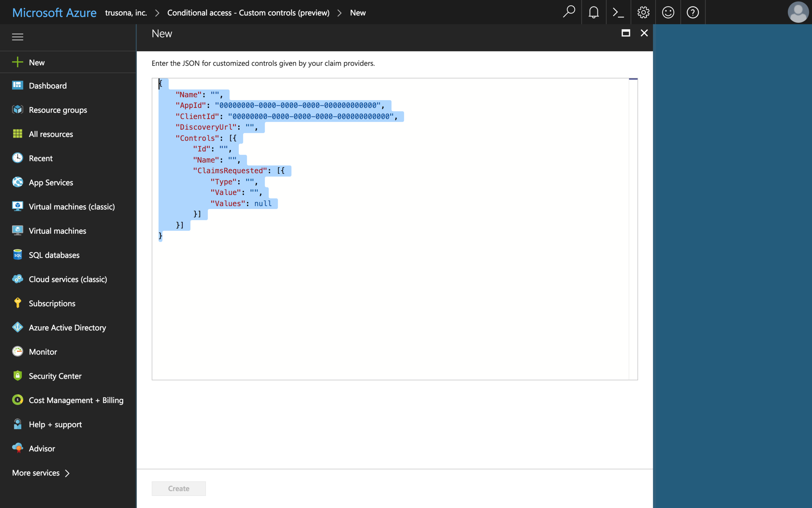Click the Create button

pos(179,488)
